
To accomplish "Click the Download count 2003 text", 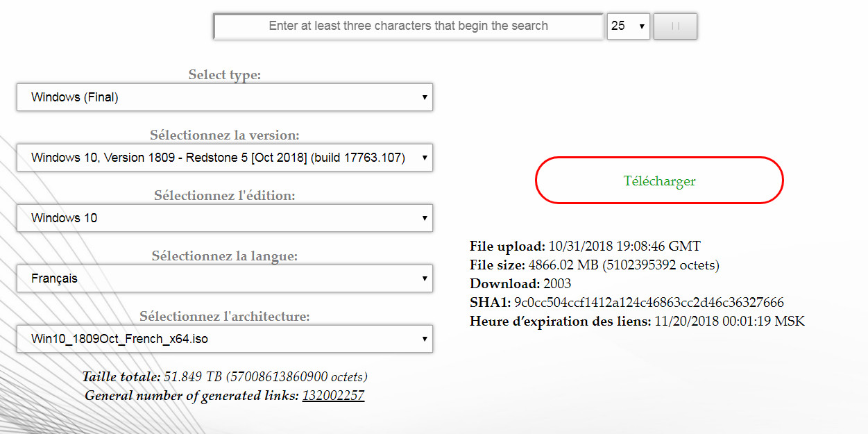I will (x=556, y=284).
